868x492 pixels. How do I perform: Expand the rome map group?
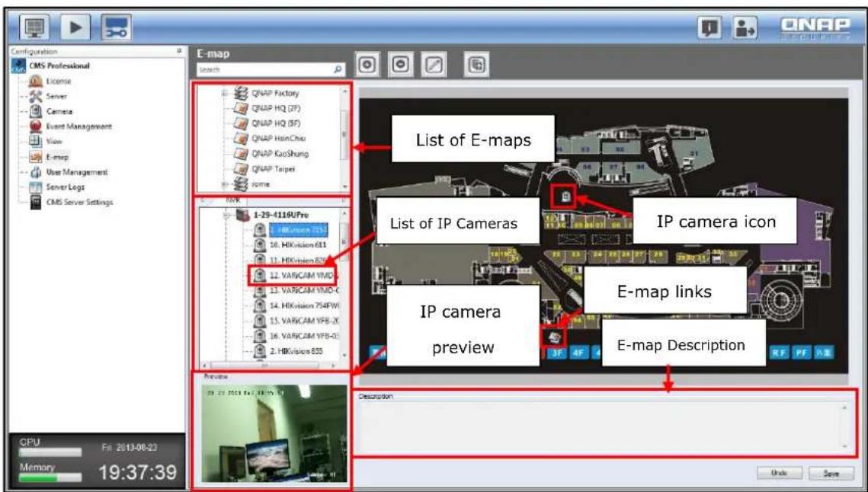tap(225, 184)
